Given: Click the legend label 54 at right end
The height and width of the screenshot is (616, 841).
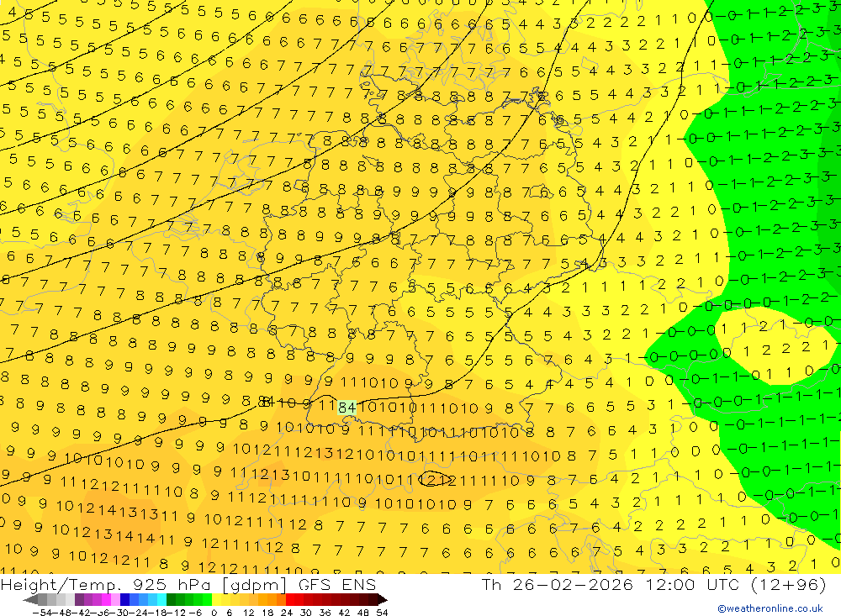Looking at the screenshot, I should coord(382,613).
